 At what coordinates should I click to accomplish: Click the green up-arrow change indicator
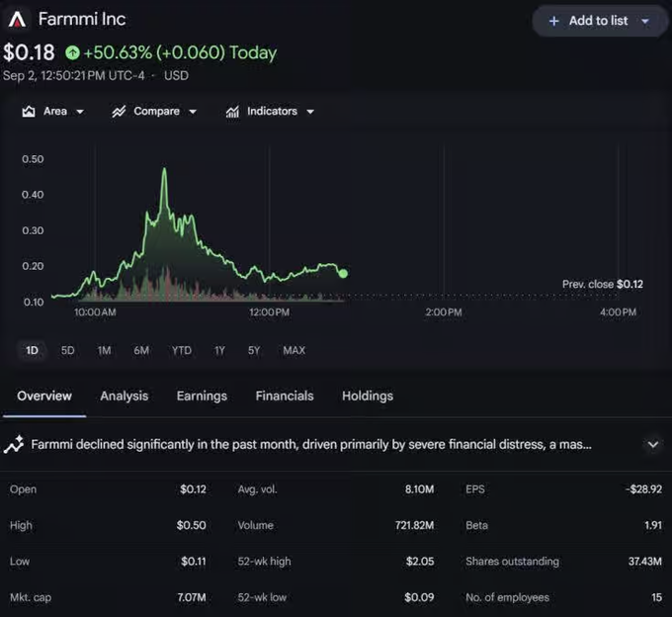coord(72,52)
